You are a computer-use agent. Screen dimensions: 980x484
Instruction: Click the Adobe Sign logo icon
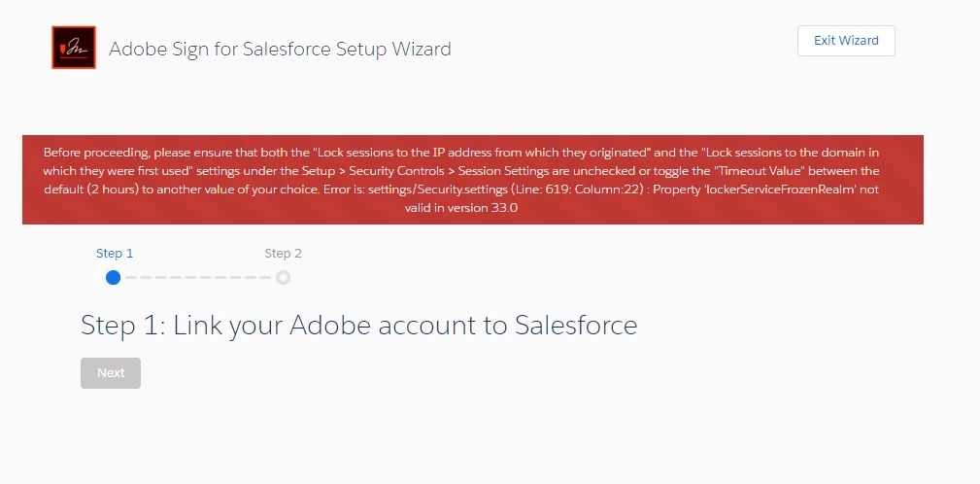click(x=74, y=48)
